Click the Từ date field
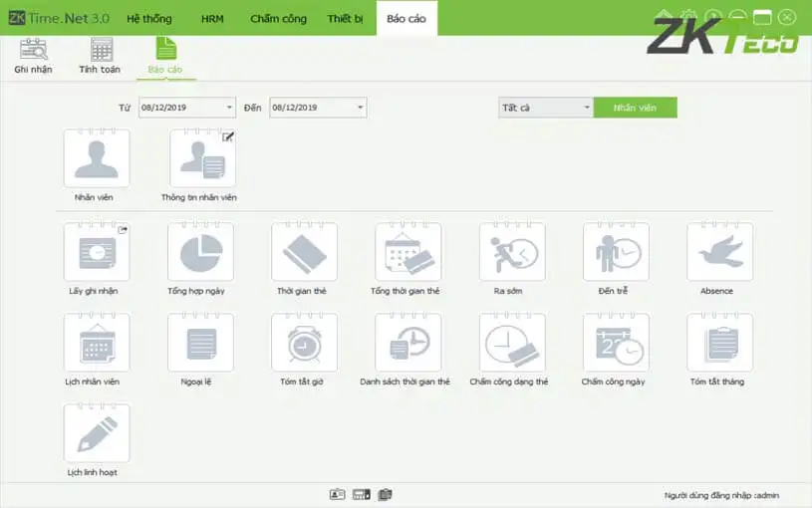The height and width of the screenshot is (508, 812). [x=187, y=108]
